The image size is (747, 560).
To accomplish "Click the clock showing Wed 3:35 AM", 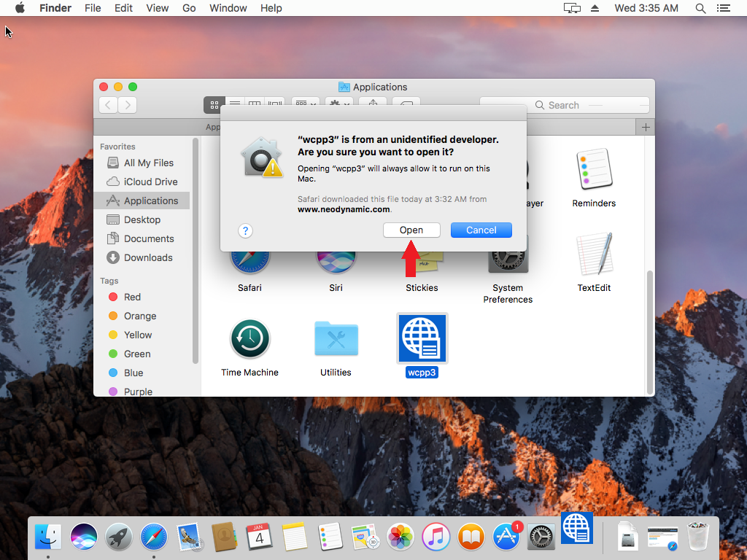I will pos(646,8).
